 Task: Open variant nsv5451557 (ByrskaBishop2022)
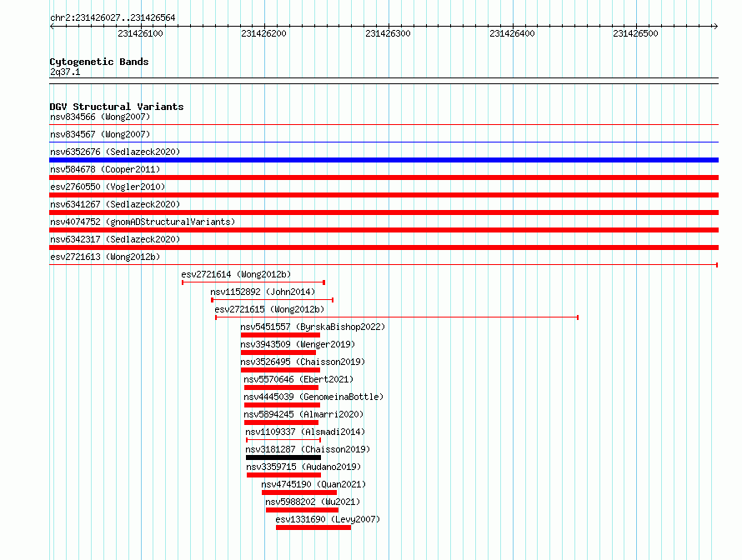tap(313, 327)
